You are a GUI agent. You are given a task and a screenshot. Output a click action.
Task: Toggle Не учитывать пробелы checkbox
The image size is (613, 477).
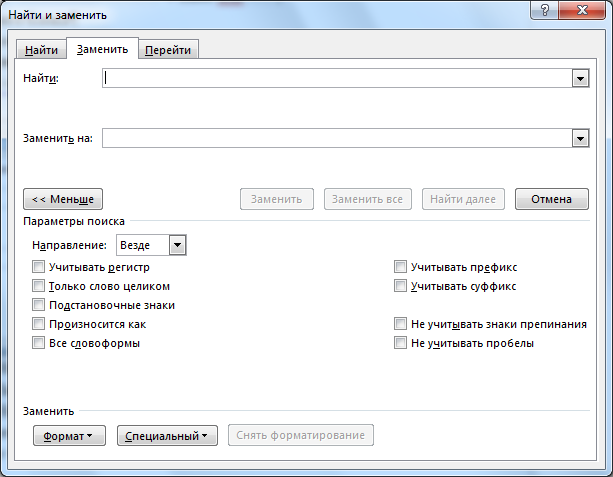[400, 343]
